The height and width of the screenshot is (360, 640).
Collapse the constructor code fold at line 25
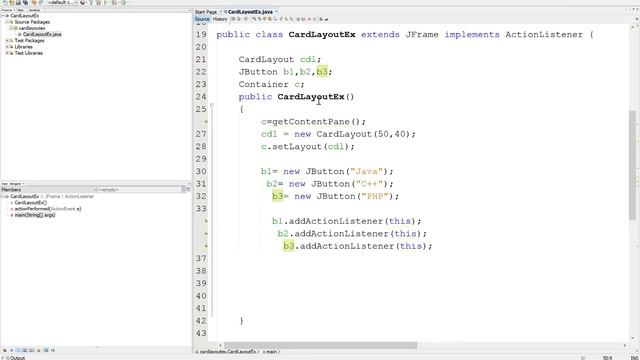[x=211, y=105]
